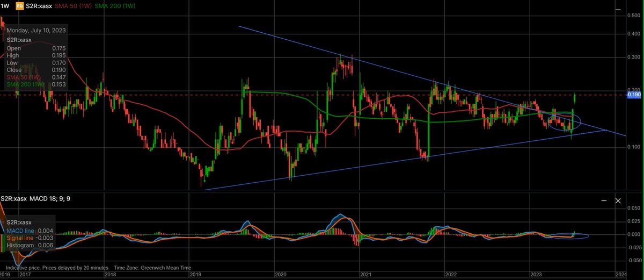Click the date Monday, July 10, 2023

tap(36, 31)
